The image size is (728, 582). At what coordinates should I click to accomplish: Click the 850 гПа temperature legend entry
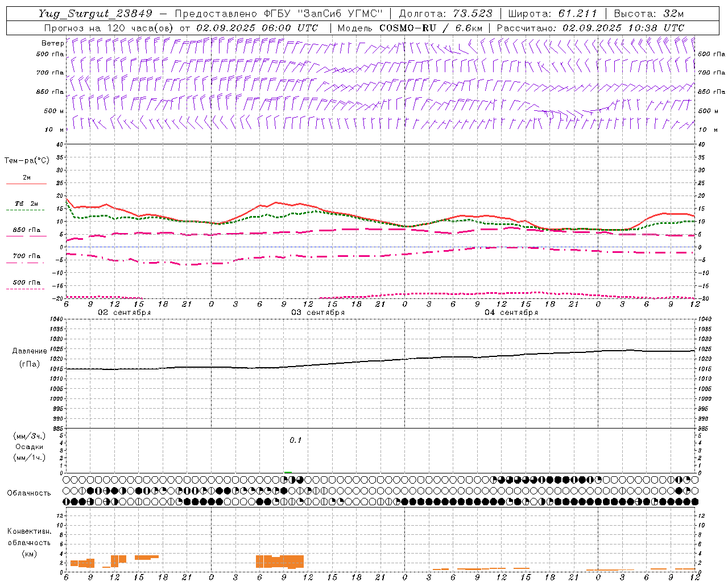click(27, 230)
